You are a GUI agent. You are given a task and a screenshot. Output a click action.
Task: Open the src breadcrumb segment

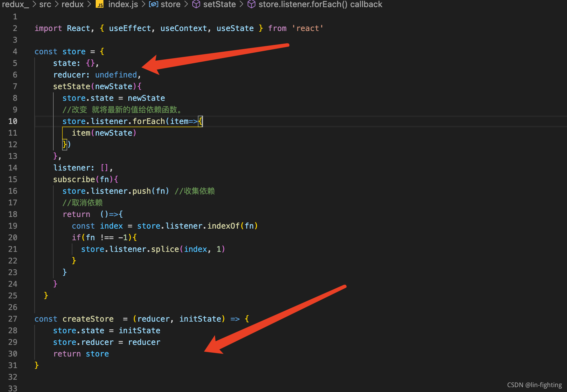tap(45, 5)
